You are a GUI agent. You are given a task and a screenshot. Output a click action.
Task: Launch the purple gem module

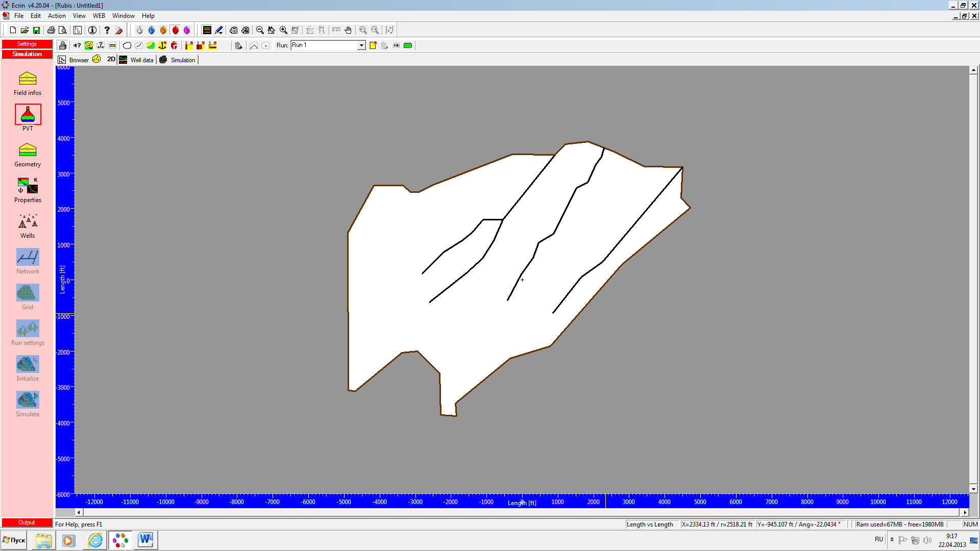click(x=187, y=30)
